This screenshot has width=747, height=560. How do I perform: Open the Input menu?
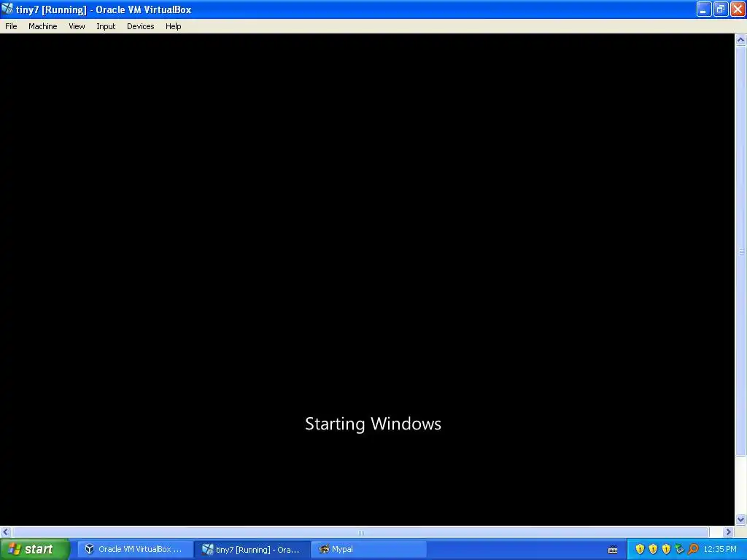click(106, 26)
